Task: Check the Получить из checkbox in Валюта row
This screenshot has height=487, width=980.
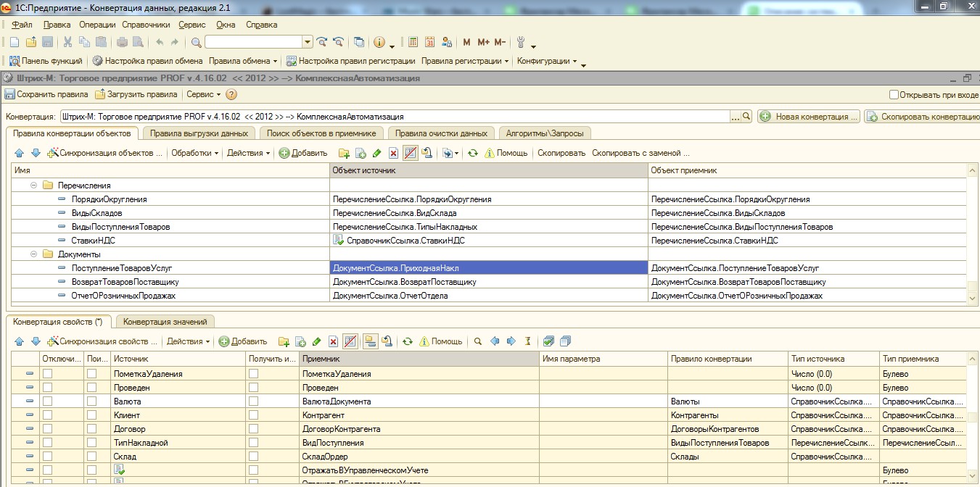Action: click(253, 401)
